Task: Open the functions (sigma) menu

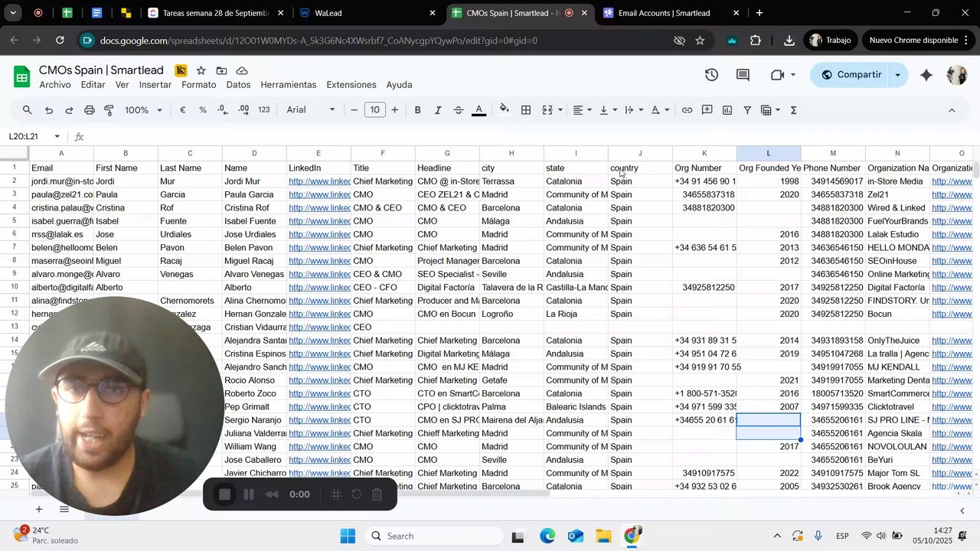Action: [794, 110]
